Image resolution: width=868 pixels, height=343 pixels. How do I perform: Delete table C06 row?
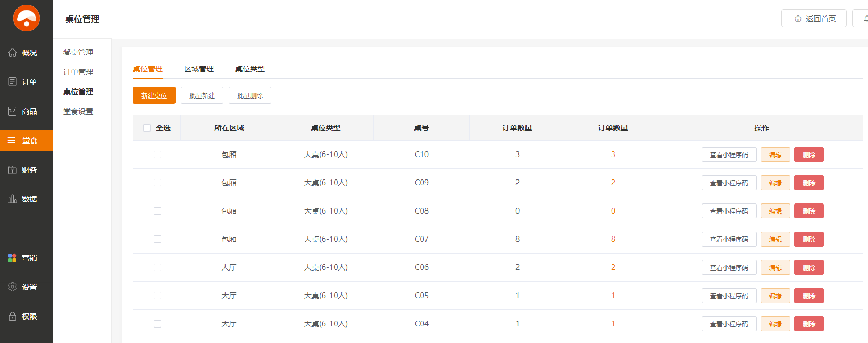[808, 267]
